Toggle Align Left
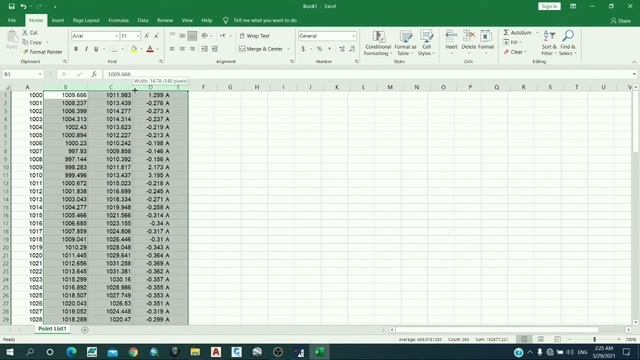Screen dimensions: 640x360 tap(172, 49)
